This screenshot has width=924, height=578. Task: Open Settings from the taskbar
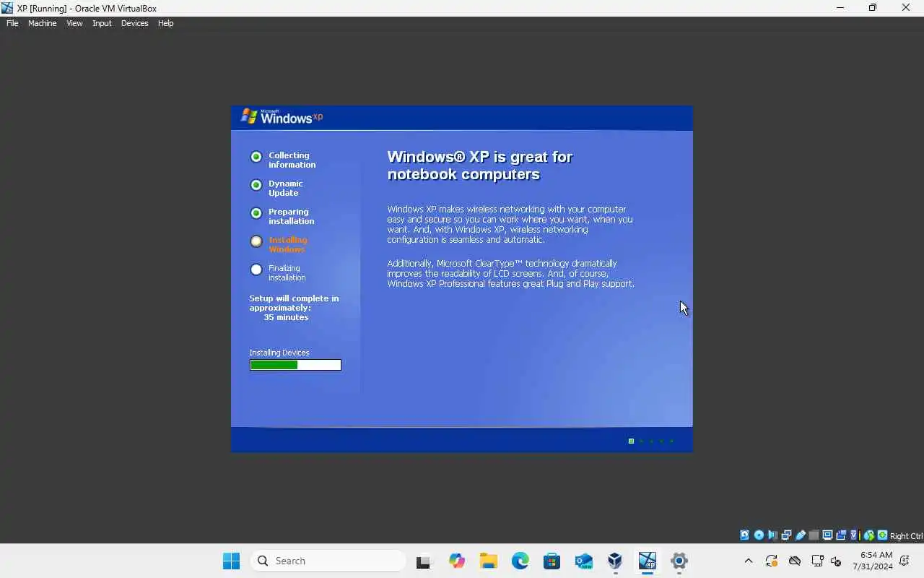[x=679, y=561]
